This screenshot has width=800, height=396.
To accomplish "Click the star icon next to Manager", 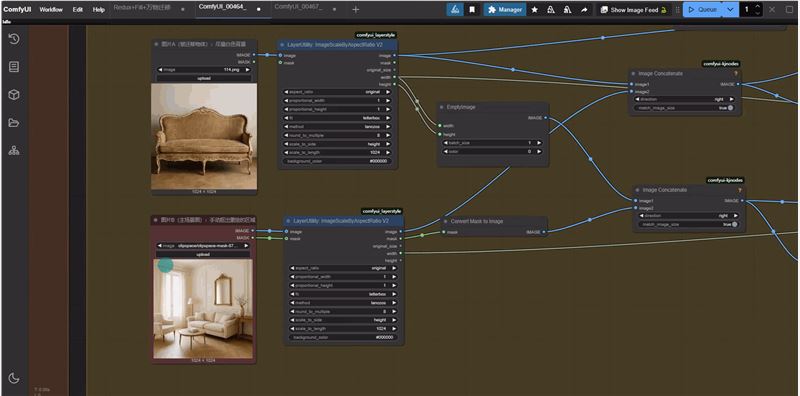I will tap(534, 9).
